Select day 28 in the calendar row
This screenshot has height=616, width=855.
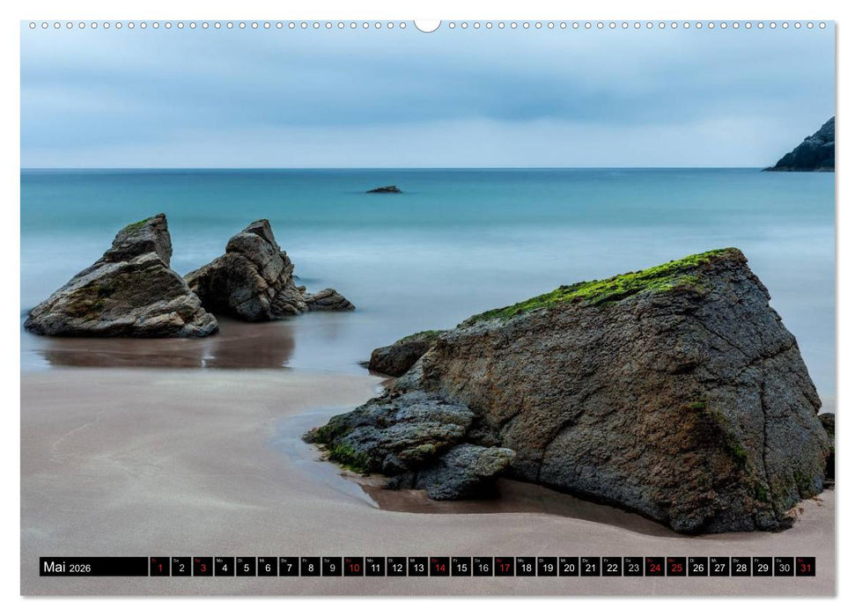[x=741, y=568]
